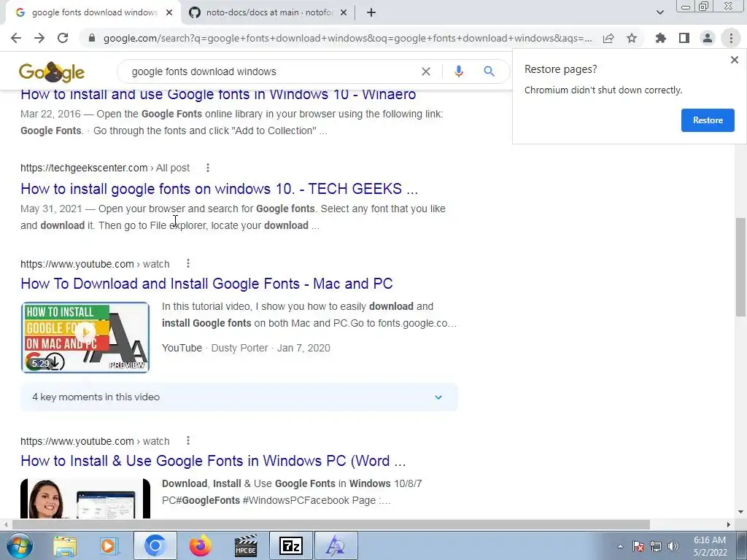Toggle the browser side panel
The image size is (747, 560).
click(x=684, y=38)
